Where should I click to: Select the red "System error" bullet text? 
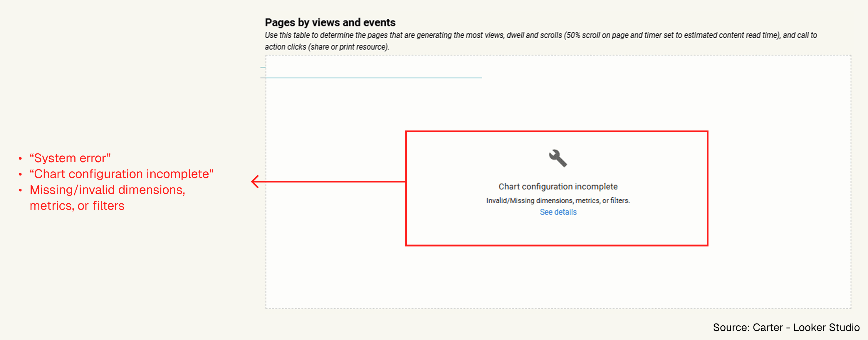(x=70, y=158)
